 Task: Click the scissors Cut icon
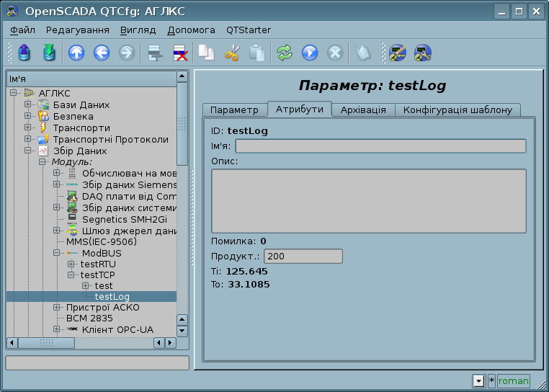click(231, 53)
